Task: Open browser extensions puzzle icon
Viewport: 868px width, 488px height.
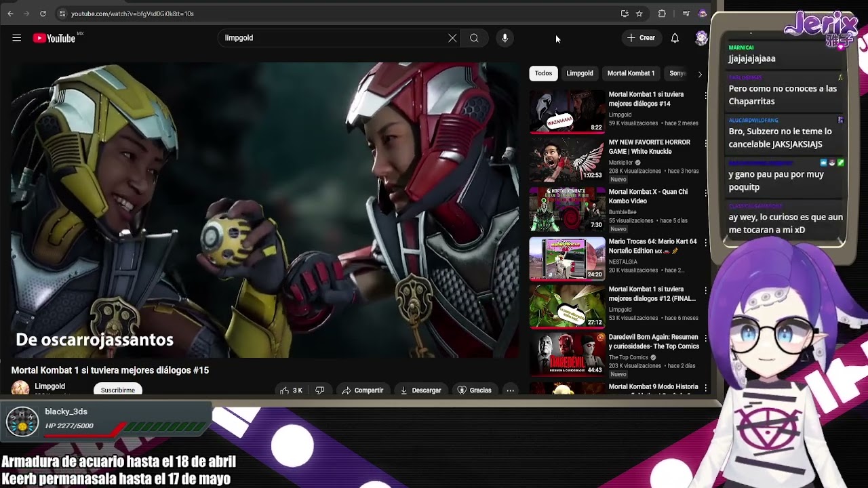Action: [x=662, y=14]
